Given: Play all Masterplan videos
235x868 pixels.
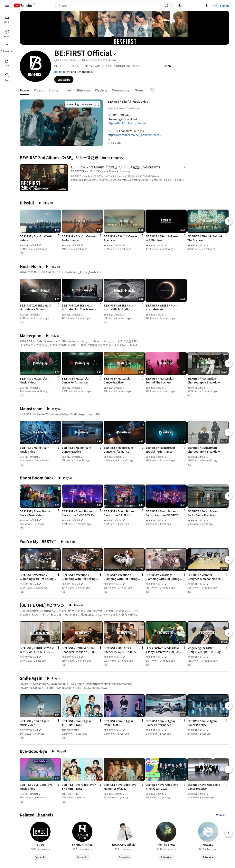Looking at the screenshot, I should [53, 336].
